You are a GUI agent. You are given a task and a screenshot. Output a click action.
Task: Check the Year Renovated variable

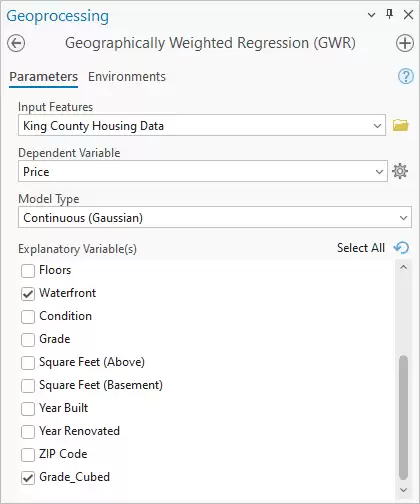28,432
